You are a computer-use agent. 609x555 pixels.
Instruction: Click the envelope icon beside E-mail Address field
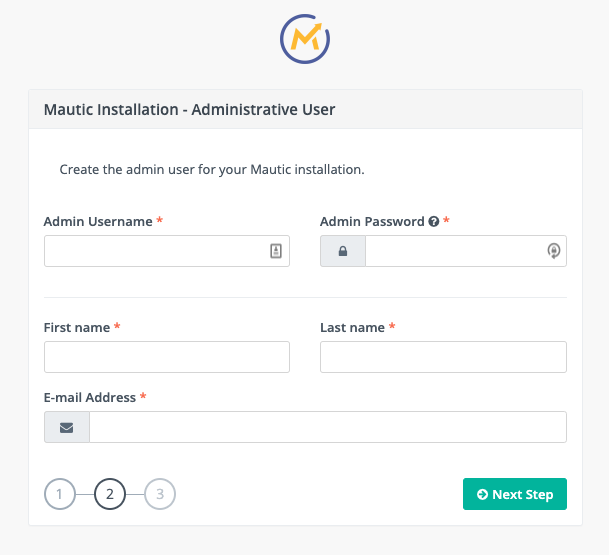tap(67, 427)
